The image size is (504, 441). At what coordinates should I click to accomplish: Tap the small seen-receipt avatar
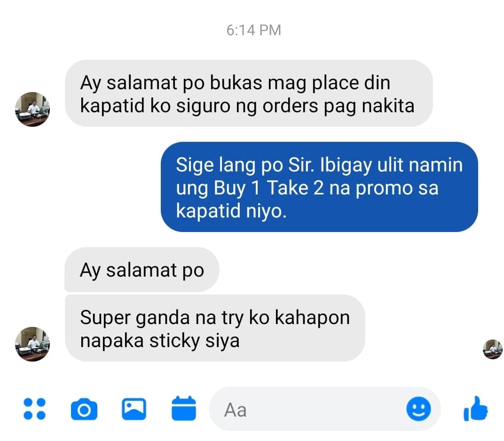coord(493,349)
